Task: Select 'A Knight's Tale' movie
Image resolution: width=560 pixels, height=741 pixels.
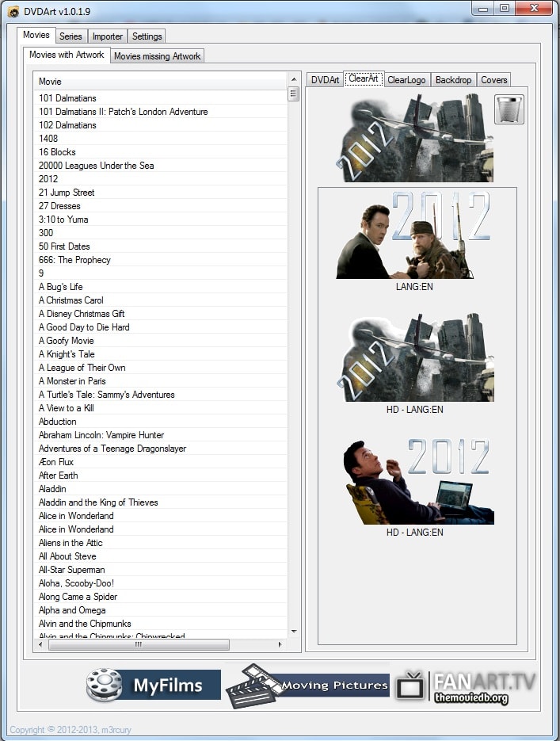Action: pos(161,354)
